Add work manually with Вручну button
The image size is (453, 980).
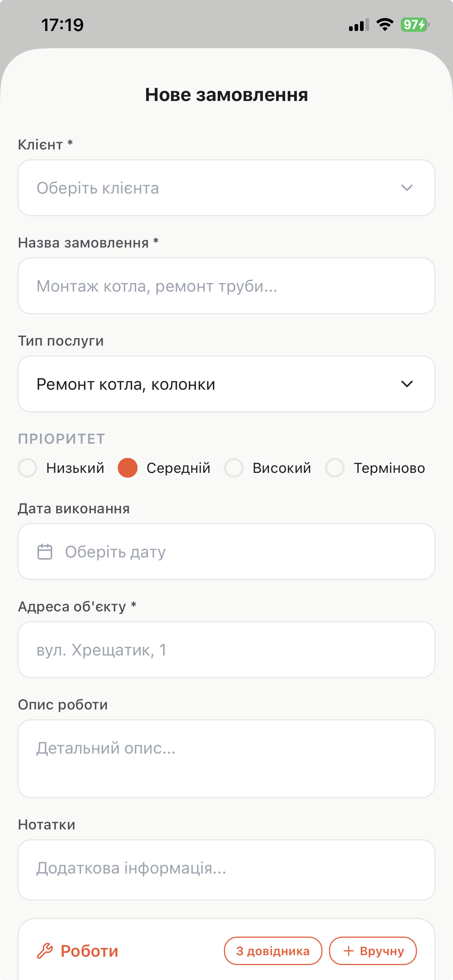[x=373, y=951]
